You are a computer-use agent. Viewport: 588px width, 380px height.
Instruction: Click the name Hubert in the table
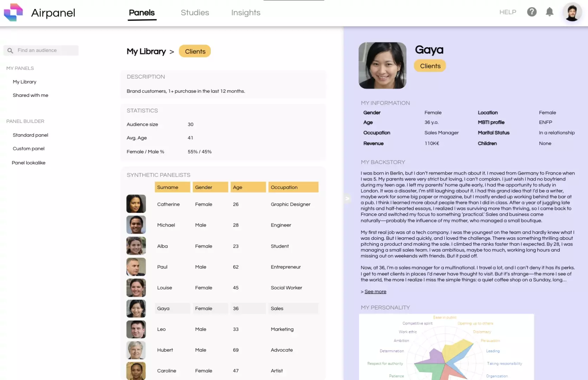coord(165,350)
